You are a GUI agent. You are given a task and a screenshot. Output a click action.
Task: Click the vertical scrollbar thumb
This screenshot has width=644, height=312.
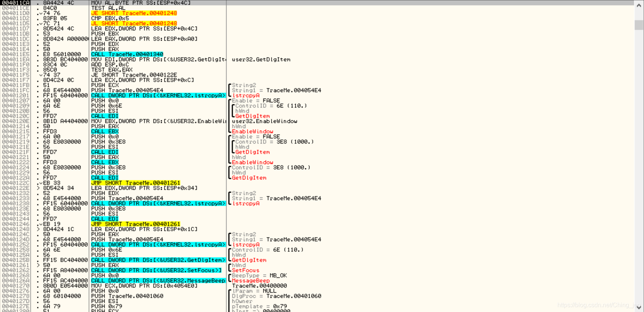639,25
